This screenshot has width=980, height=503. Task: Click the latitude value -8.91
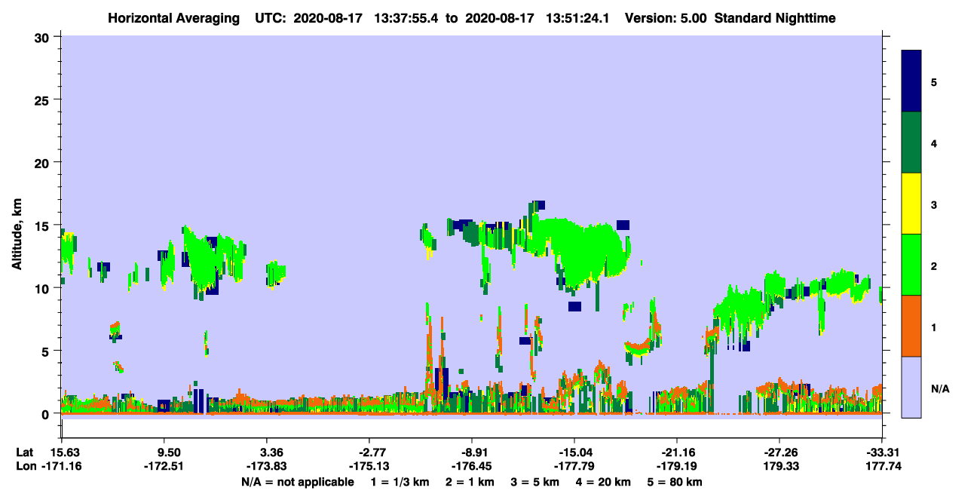pos(471,452)
